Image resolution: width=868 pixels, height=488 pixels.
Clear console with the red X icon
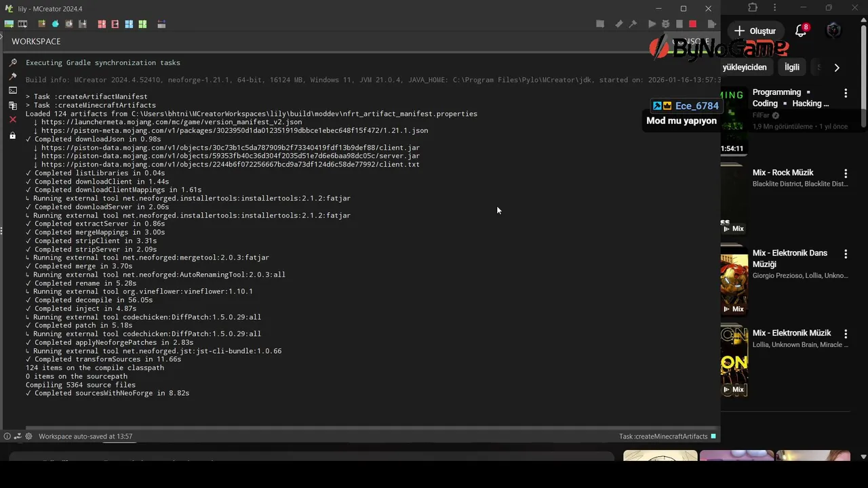click(x=12, y=119)
